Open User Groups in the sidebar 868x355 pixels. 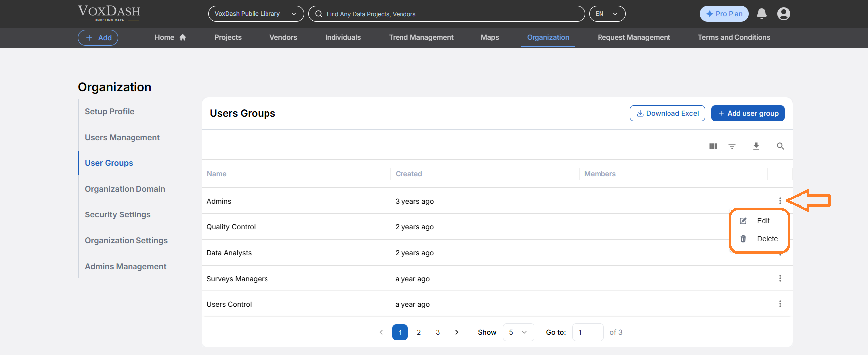click(109, 163)
